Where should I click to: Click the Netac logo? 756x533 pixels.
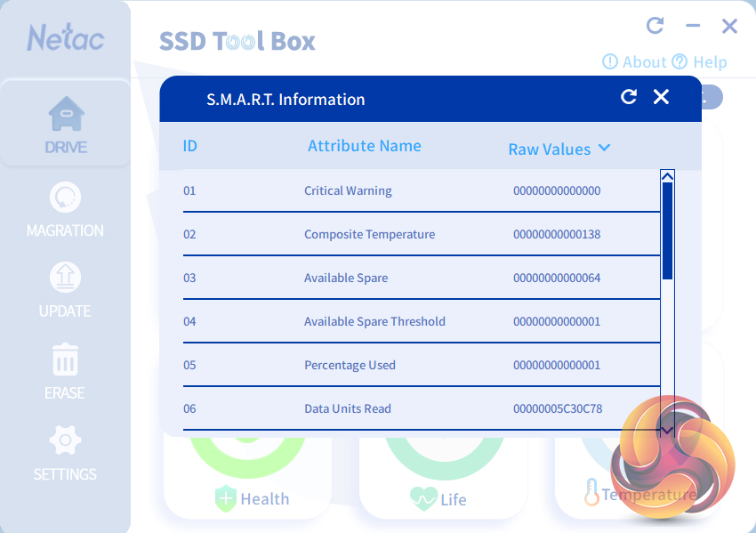pos(66,37)
